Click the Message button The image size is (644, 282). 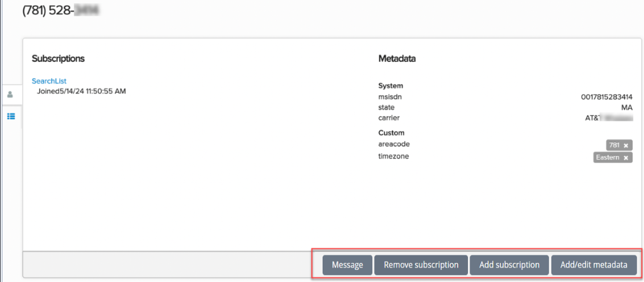(x=347, y=265)
